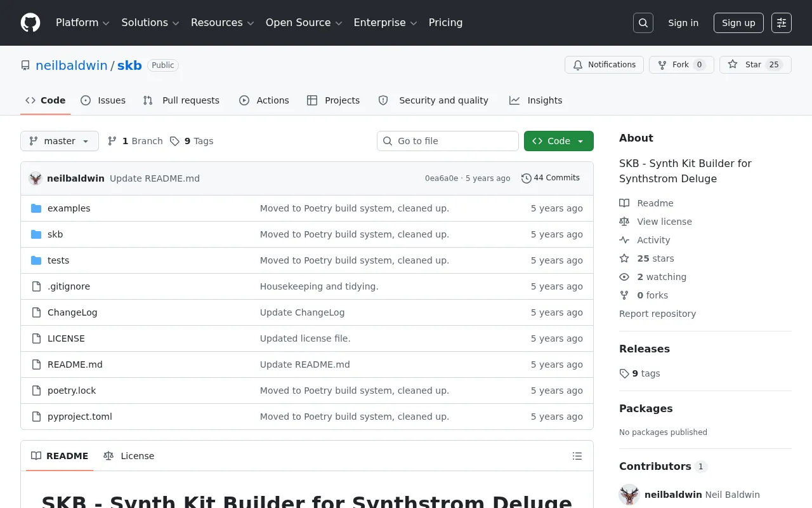Click commit hash 0ea6a0e
This screenshot has height=508, width=812.
coord(442,178)
